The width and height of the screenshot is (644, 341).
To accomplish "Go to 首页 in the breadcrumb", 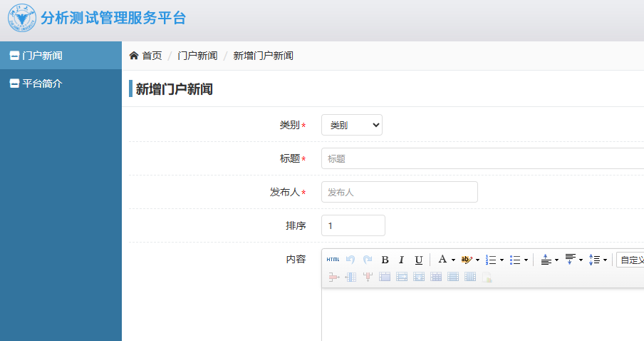I will coord(152,56).
